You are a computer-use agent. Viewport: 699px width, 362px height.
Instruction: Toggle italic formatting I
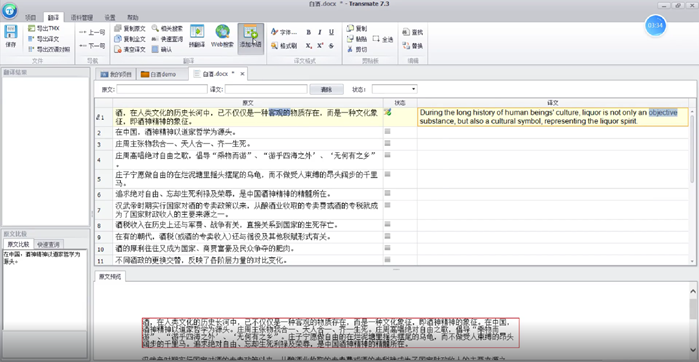(320, 32)
